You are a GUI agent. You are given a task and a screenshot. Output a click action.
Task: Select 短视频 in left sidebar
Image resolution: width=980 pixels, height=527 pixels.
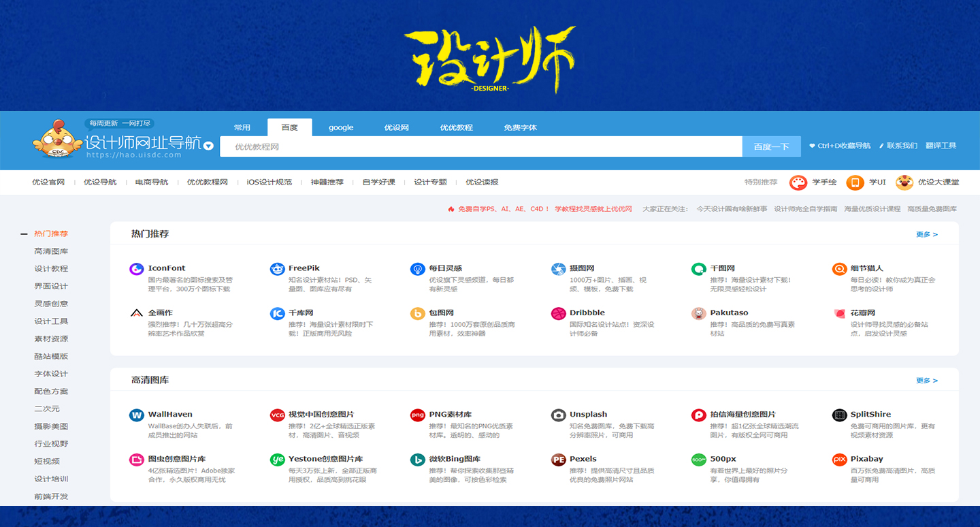click(x=47, y=462)
